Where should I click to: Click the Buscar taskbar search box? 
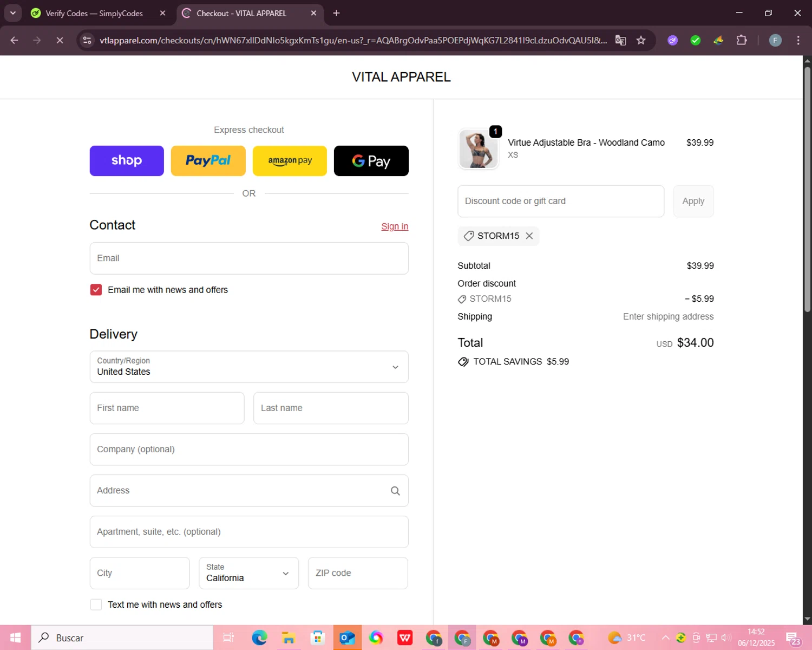[122, 638]
